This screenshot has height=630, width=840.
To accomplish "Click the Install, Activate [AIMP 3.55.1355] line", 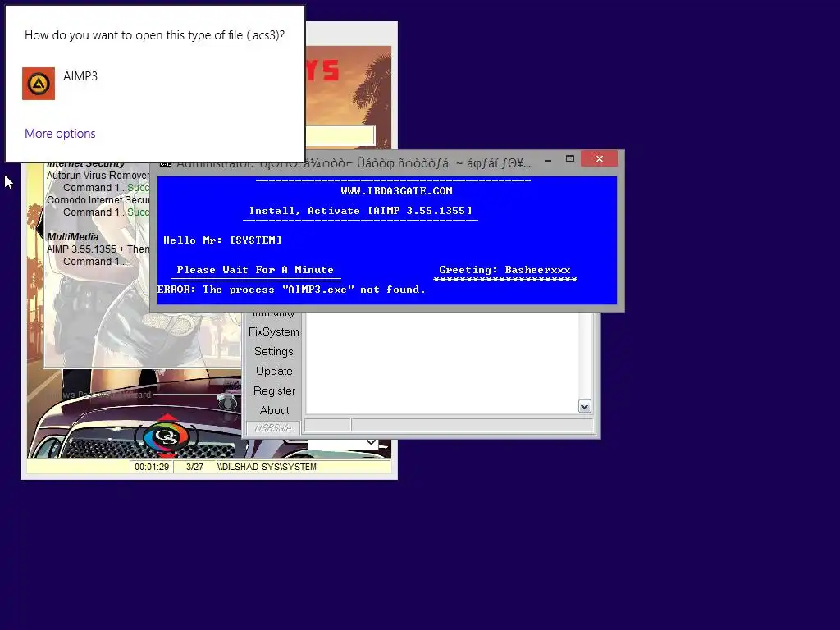I will point(361,211).
